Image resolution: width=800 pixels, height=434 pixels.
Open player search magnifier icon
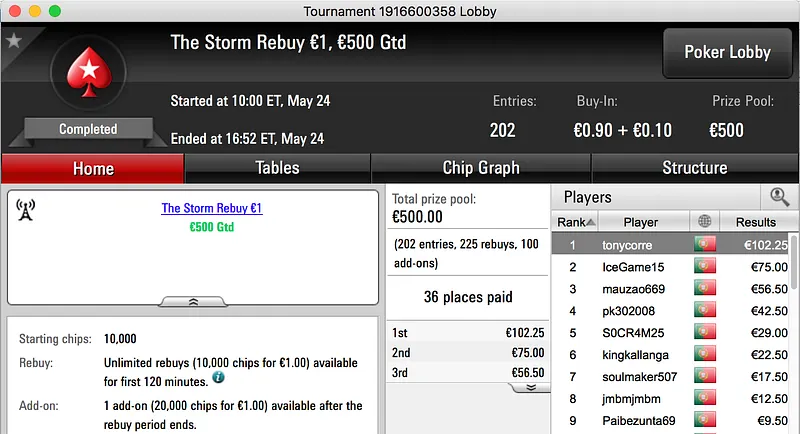pyautogui.click(x=778, y=197)
